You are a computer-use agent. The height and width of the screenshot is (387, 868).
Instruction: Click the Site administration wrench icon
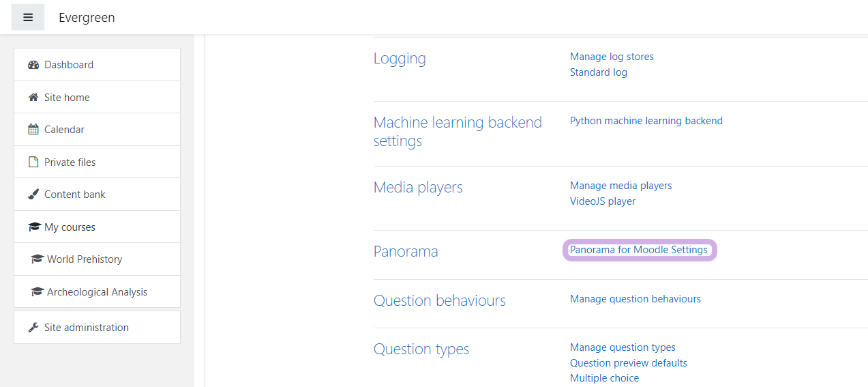point(33,328)
